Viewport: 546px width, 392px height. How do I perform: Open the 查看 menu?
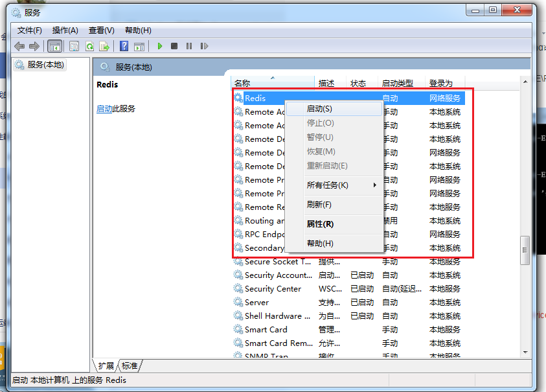tap(100, 30)
